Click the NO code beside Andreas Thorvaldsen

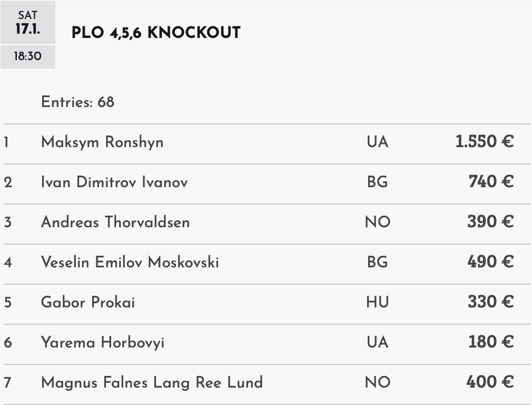(378, 222)
